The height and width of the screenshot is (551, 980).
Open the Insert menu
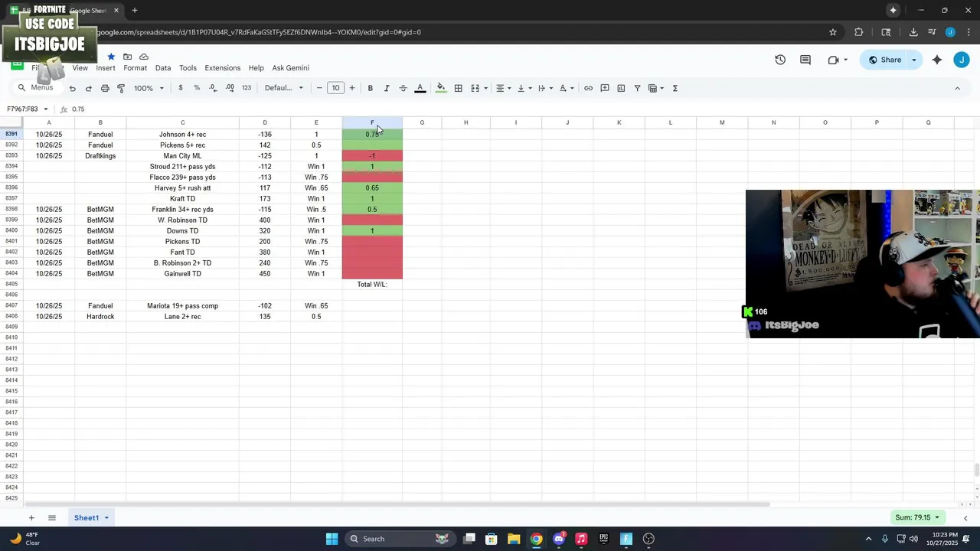pos(106,68)
